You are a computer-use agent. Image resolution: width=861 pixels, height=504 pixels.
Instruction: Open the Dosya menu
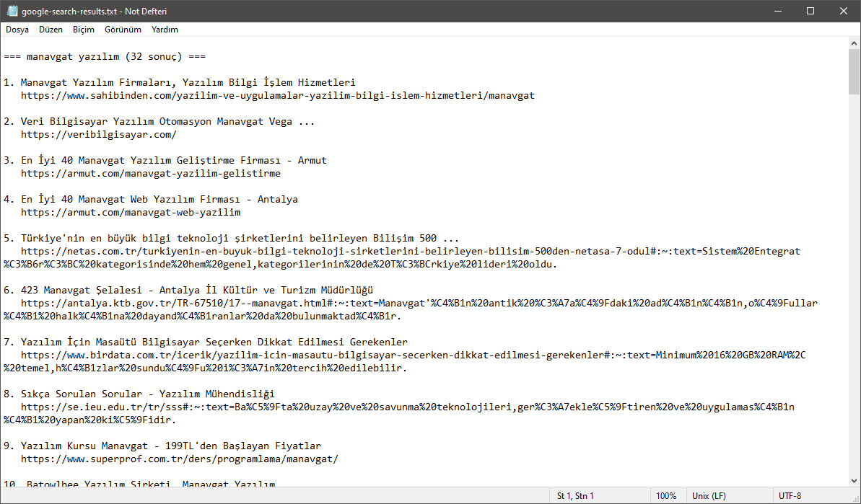coord(17,30)
